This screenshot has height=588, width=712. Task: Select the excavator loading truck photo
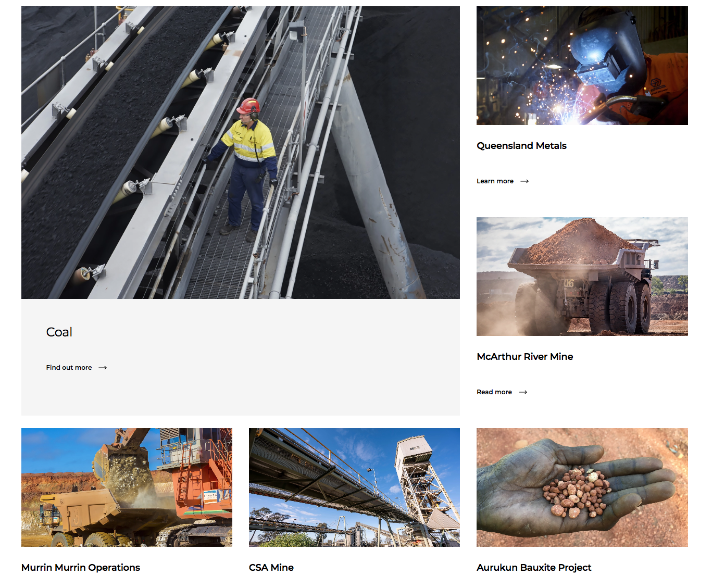127,487
